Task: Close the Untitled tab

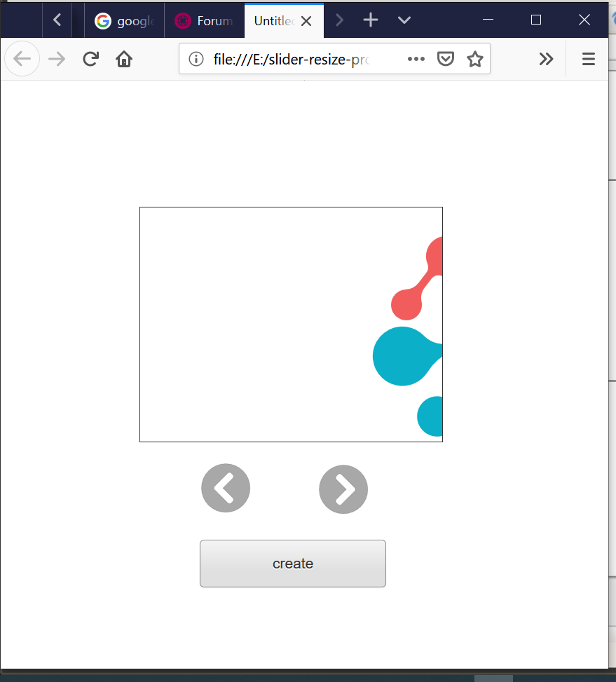Action: tap(306, 21)
